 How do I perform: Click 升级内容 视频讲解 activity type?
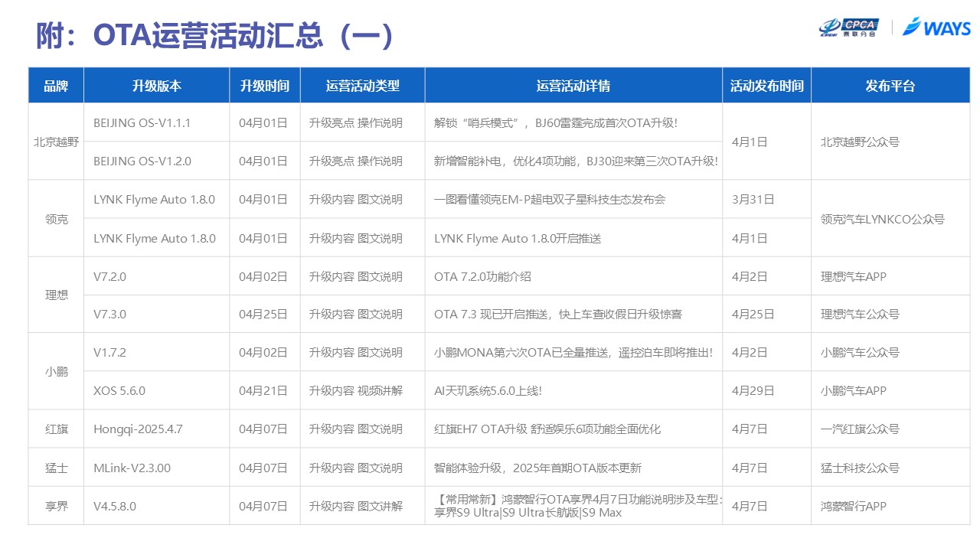356,390
